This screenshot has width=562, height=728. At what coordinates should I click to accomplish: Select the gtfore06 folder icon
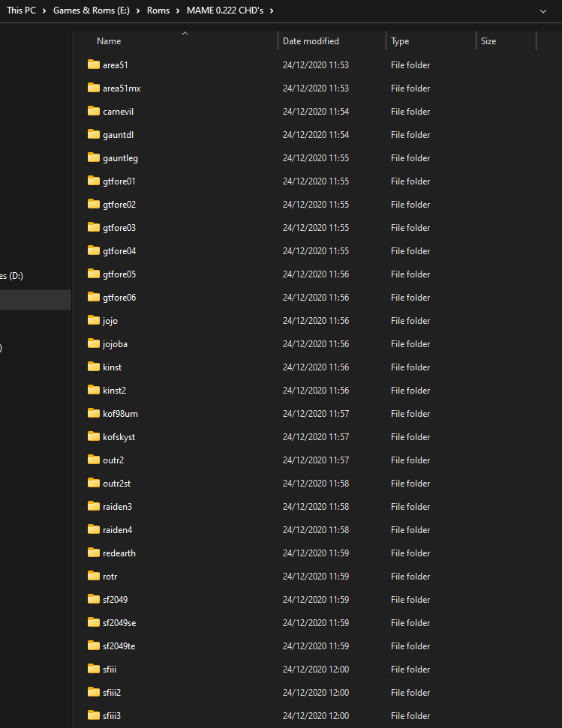(94, 297)
